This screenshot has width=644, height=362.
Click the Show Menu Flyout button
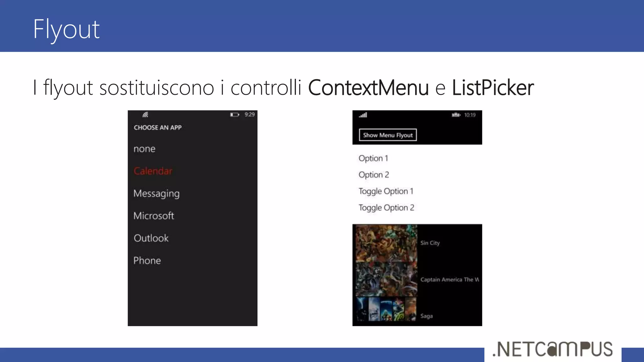point(388,135)
